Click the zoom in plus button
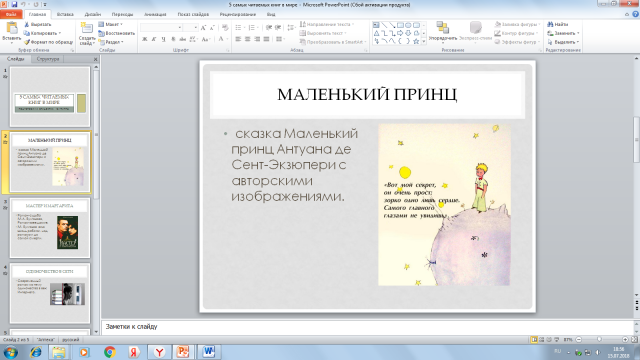The height and width of the screenshot is (360, 640). 625,340
